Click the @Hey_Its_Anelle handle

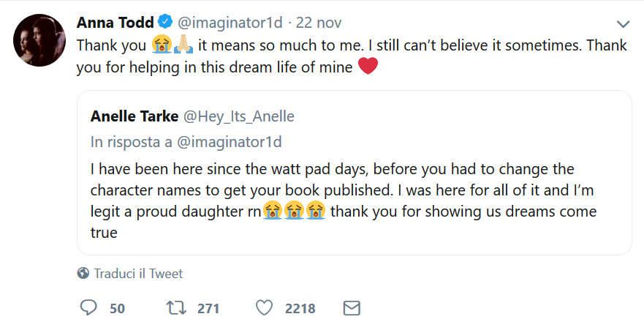(x=238, y=117)
